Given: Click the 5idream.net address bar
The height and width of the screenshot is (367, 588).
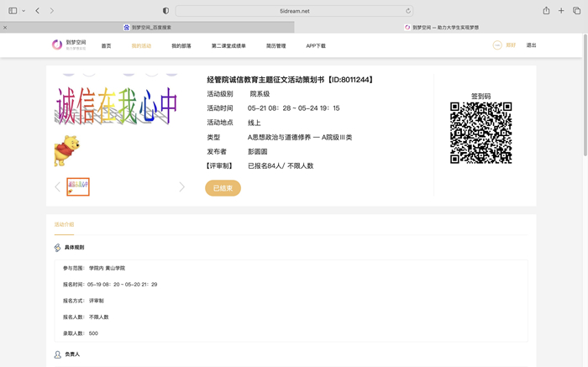Looking at the screenshot, I should [x=294, y=11].
